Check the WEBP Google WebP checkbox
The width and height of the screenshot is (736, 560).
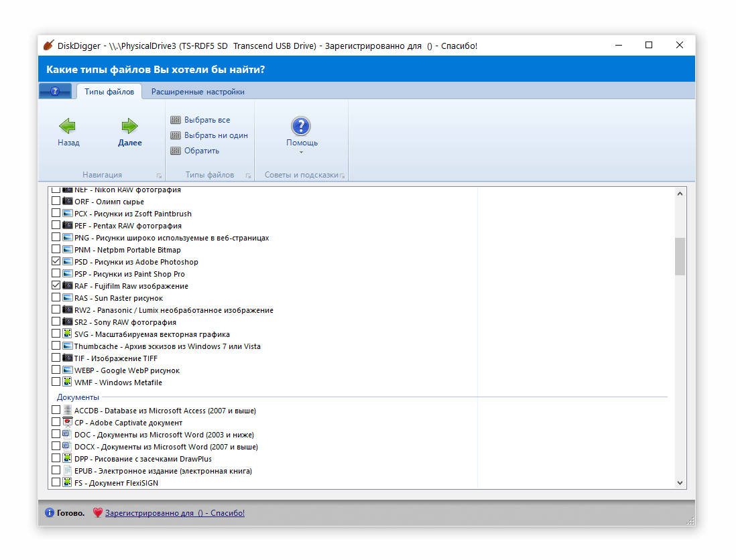56,370
